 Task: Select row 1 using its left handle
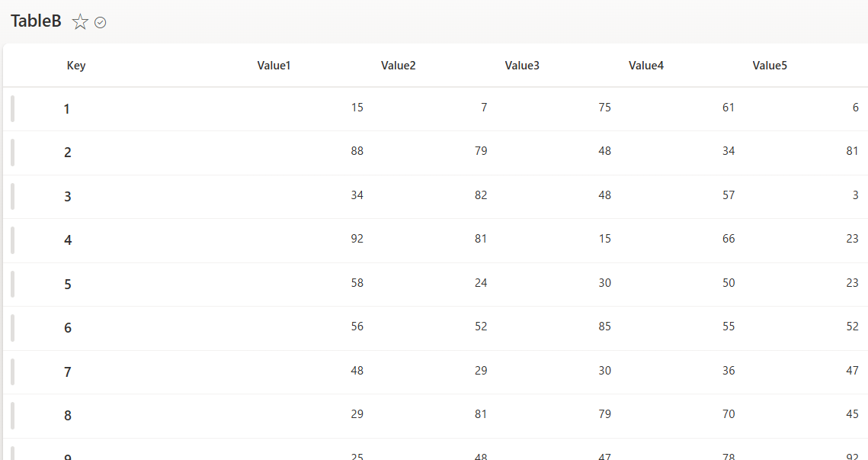click(x=13, y=108)
